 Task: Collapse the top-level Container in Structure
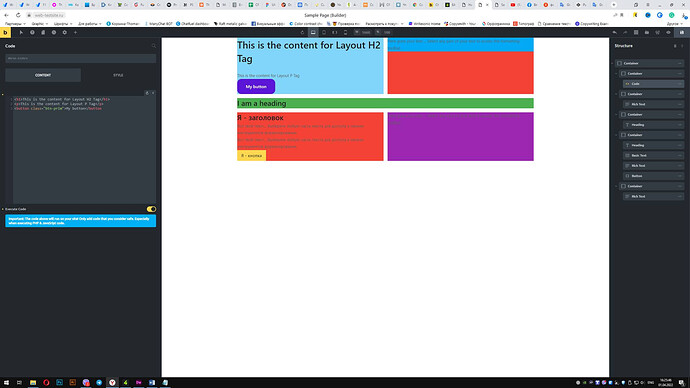point(613,63)
